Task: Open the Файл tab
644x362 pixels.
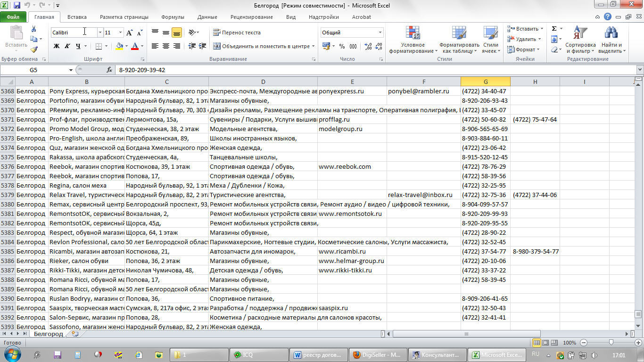Action: pos(13,17)
